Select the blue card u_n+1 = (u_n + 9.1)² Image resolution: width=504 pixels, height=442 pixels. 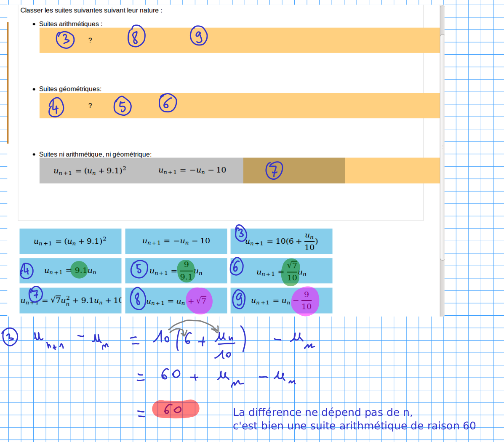[70, 241]
